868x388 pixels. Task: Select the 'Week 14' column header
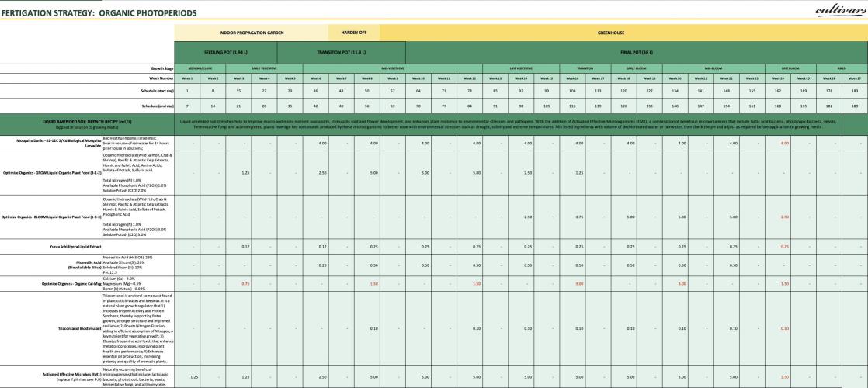click(x=521, y=78)
